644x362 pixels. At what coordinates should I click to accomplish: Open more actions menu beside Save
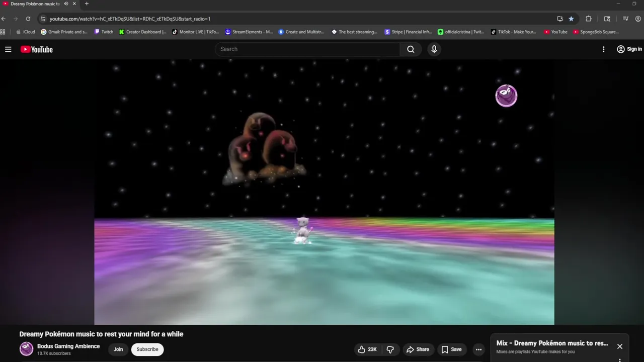[x=478, y=349]
